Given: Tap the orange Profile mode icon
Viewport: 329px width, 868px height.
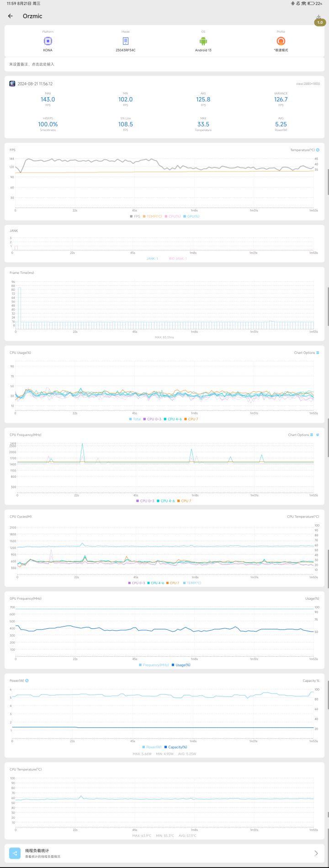Looking at the screenshot, I should click(x=281, y=41).
